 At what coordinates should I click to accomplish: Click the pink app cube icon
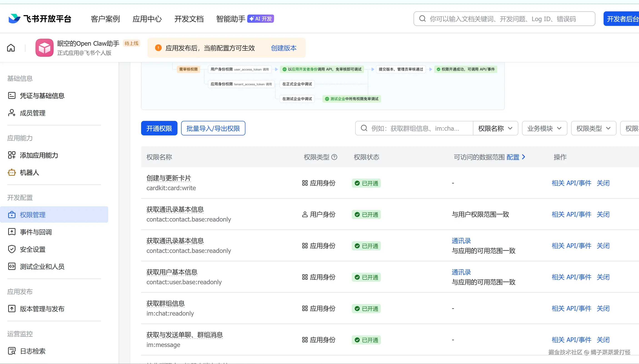45,47
